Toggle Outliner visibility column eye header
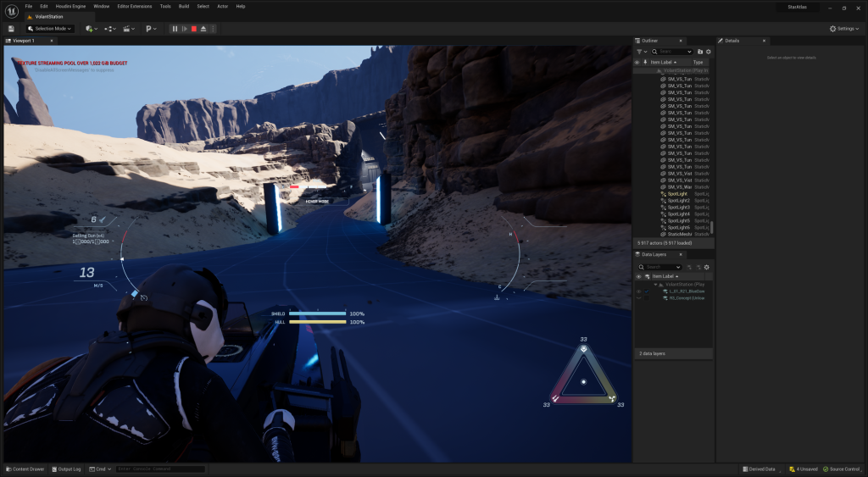868x477 pixels. (x=637, y=63)
